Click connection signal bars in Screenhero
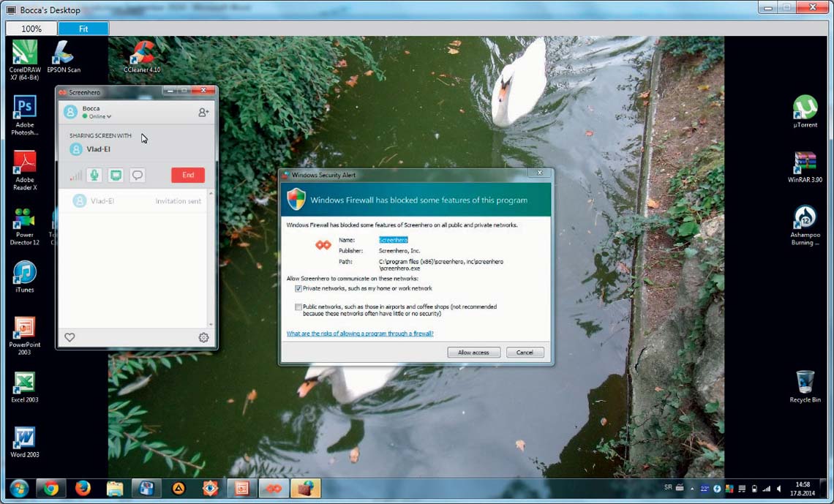The width and height of the screenshot is (834, 504). pos(76,176)
